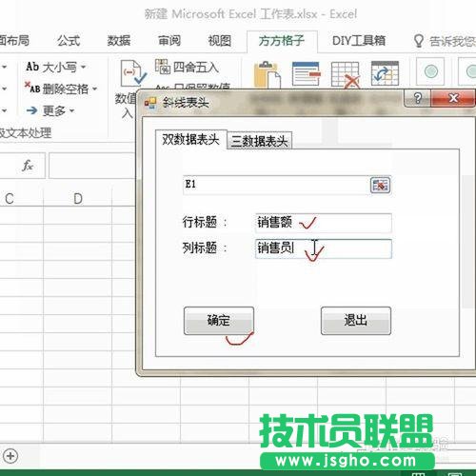Select the 视图 ribbon tab
Image resolution: width=476 pixels, height=476 pixels.
pyautogui.click(x=220, y=41)
